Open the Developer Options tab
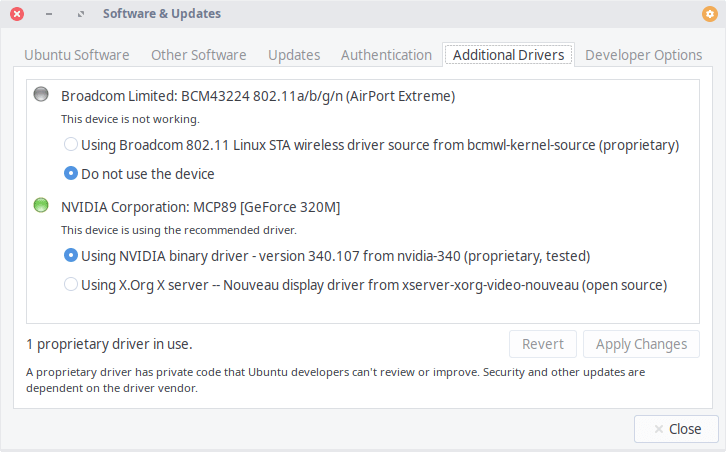 644,55
